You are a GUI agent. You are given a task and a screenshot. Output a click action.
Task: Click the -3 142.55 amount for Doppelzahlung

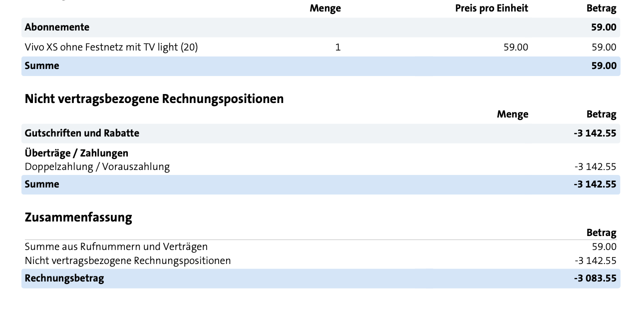tap(595, 167)
